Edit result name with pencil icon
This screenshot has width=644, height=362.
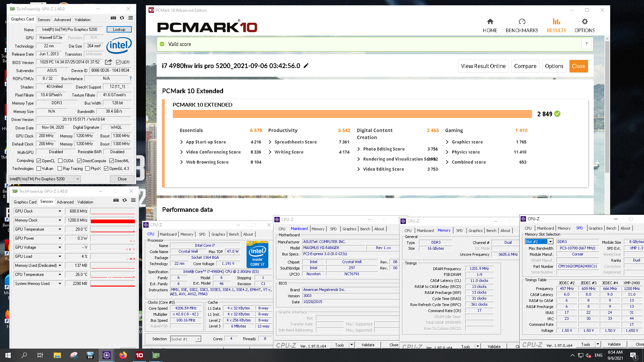coord(306,66)
